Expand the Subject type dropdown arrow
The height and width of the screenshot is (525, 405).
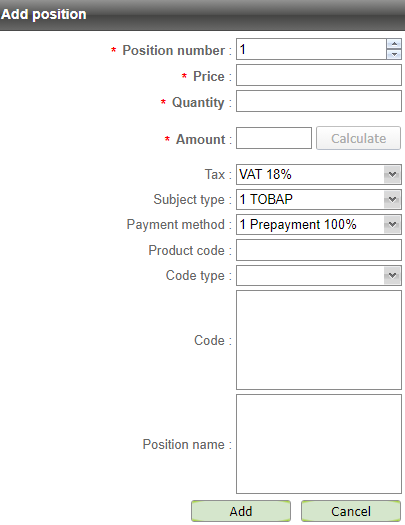tap(392, 200)
